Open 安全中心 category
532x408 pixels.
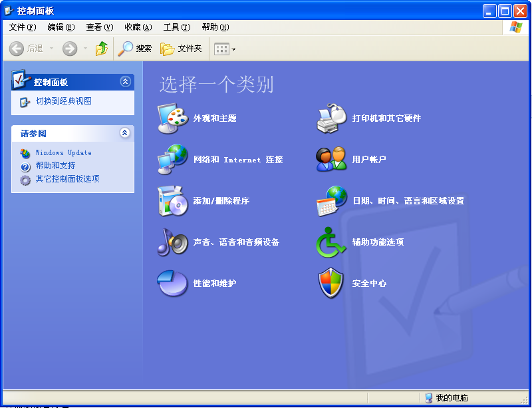click(x=370, y=282)
